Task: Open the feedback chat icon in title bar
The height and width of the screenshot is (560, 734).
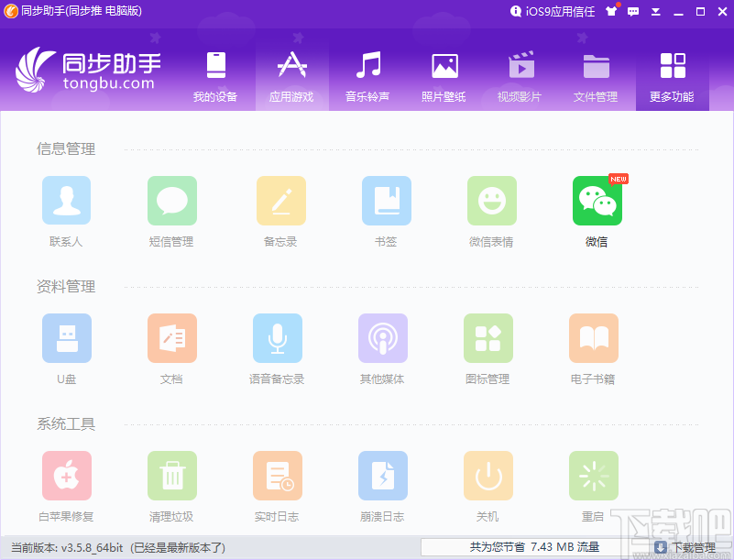Action: (635, 11)
